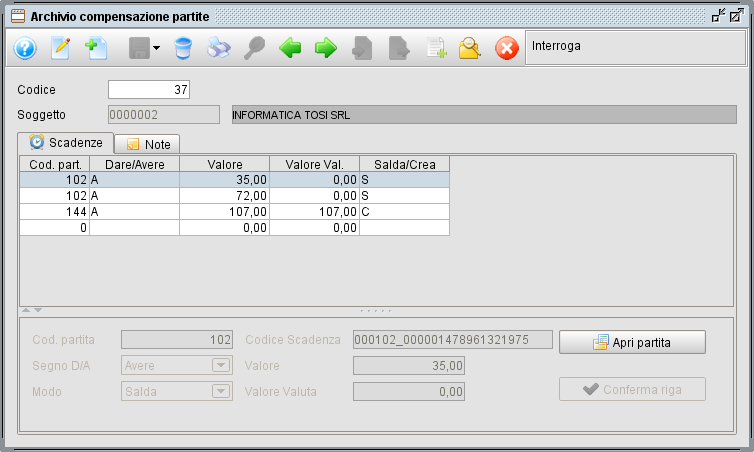This screenshot has width=754, height=452.
Task: Open the save dropdown arrow beside the floppy icon
Action: [x=156, y=48]
